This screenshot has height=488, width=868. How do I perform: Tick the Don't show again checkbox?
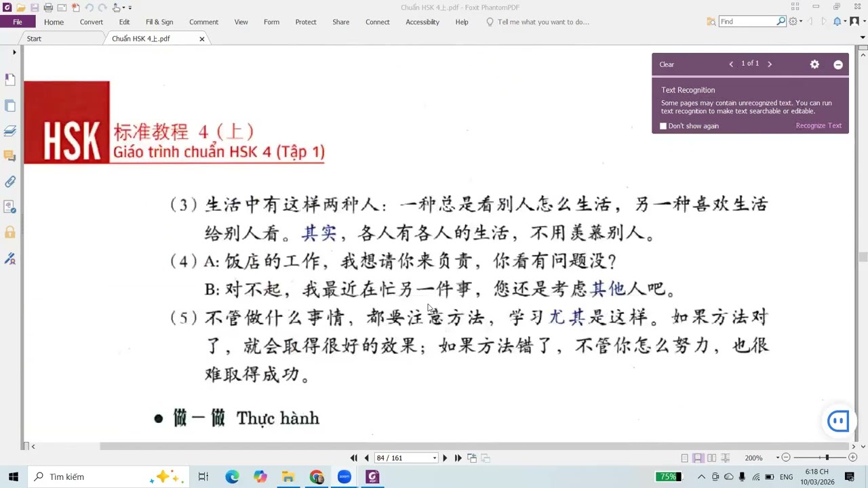(663, 126)
